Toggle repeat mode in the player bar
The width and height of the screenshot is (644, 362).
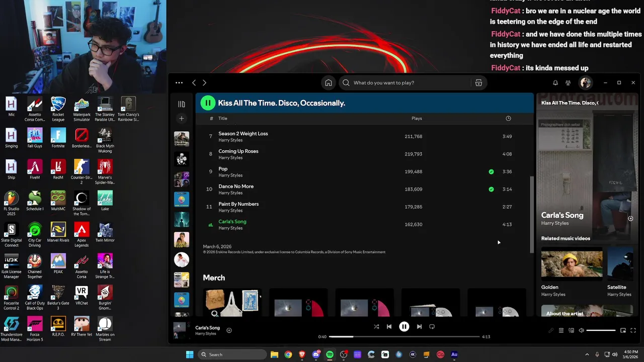[x=432, y=327]
